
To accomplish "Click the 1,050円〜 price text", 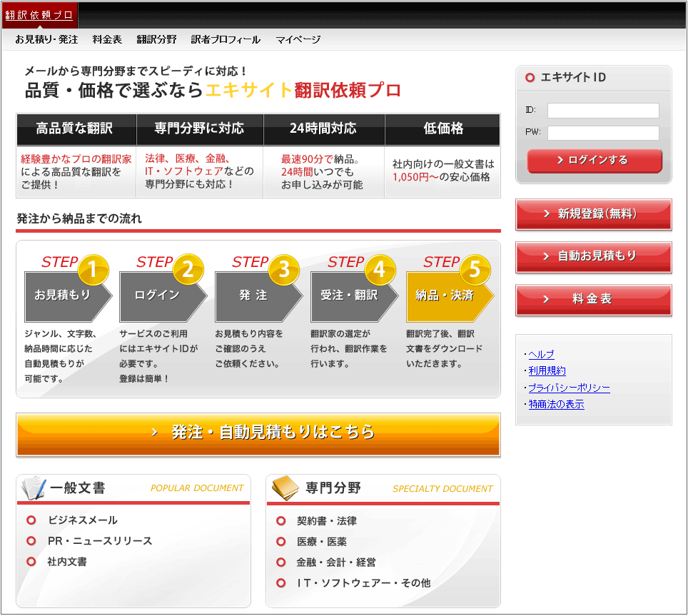I will click(415, 177).
